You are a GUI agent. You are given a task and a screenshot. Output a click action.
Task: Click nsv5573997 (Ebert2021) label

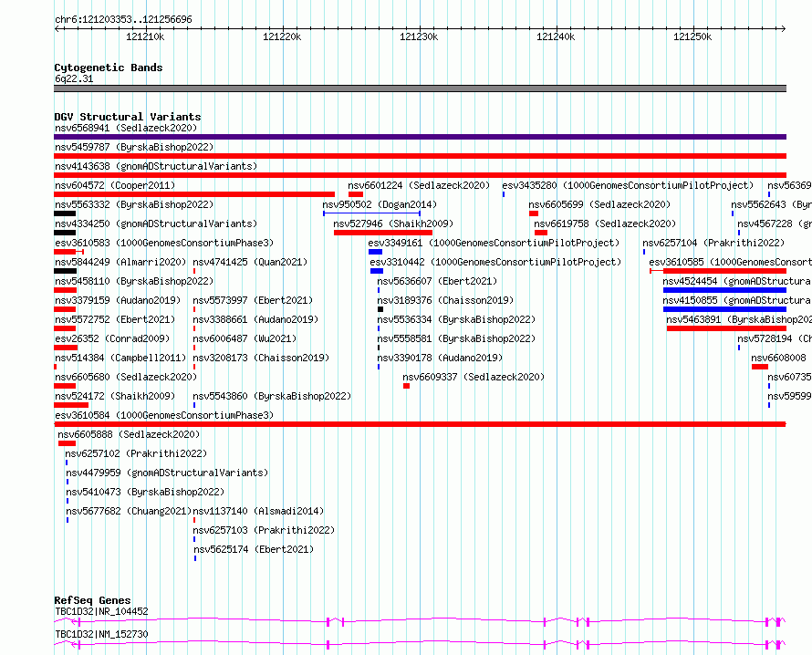pyautogui.click(x=253, y=300)
